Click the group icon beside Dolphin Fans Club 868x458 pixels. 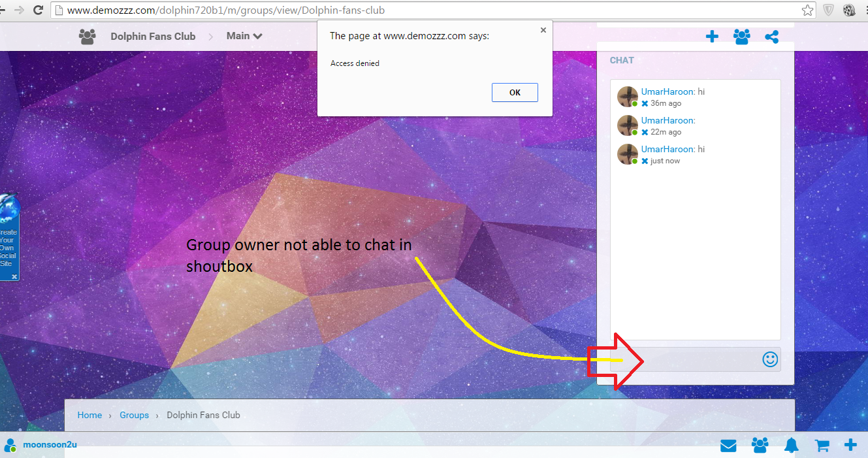coord(88,37)
